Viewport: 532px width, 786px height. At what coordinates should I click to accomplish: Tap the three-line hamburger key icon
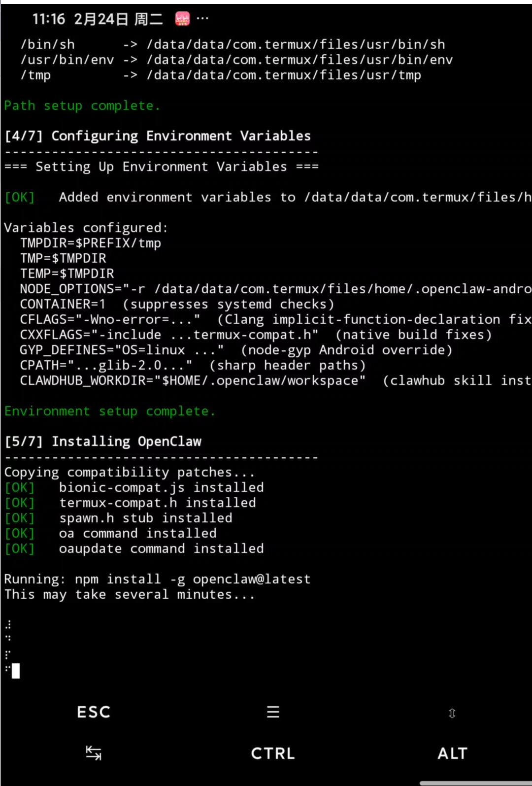pyautogui.click(x=273, y=712)
